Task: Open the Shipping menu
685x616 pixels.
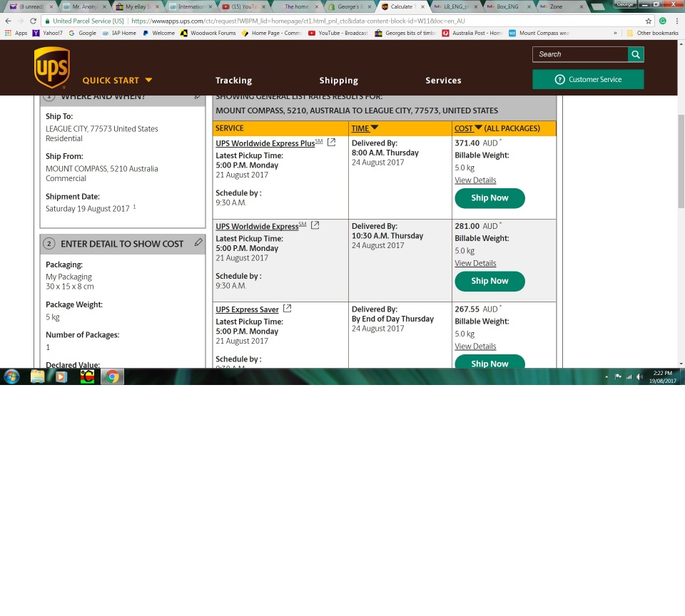Action: pyautogui.click(x=338, y=81)
